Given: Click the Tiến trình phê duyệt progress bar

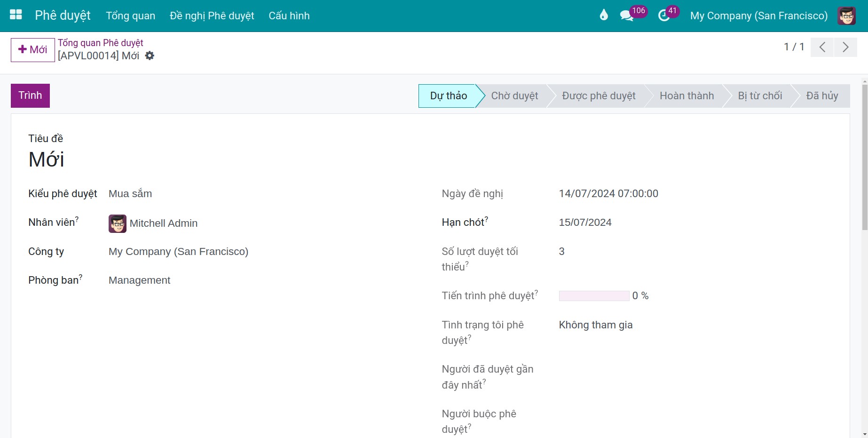Looking at the screenshot, I should pos(594,296).
